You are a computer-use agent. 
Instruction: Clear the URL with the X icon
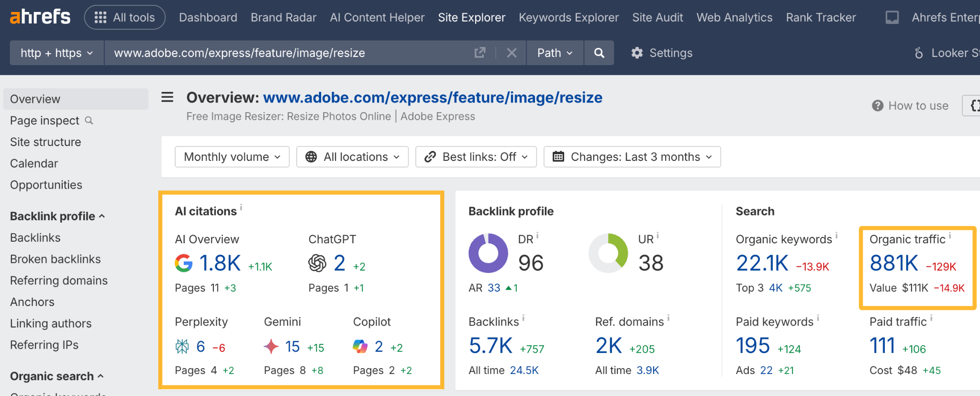512,53
